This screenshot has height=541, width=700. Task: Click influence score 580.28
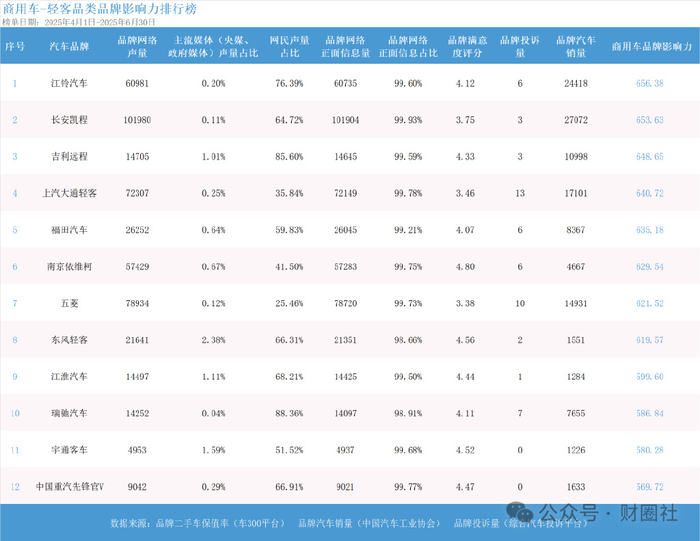pyautogui.click(x=650, y=450)
